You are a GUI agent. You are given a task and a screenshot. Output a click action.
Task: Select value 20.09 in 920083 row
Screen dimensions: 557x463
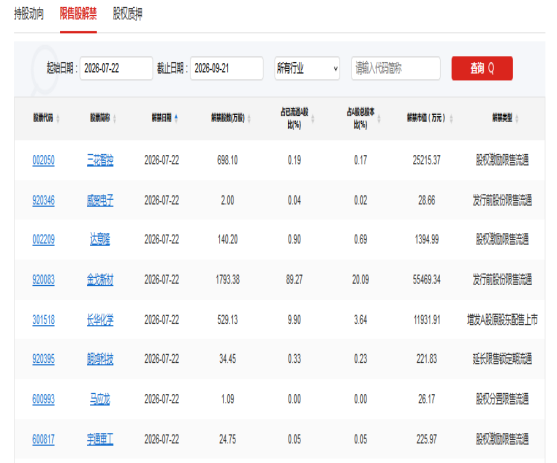coord(361,280)
